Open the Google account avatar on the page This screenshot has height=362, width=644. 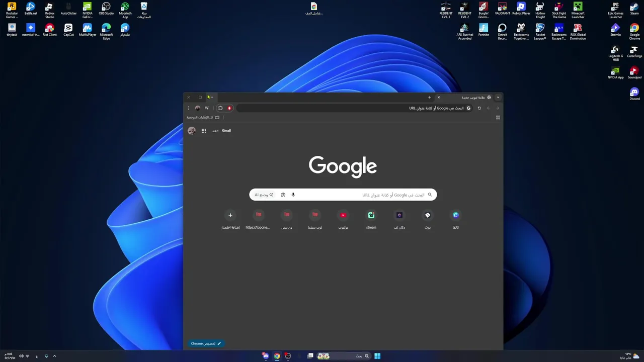point(192,131)
